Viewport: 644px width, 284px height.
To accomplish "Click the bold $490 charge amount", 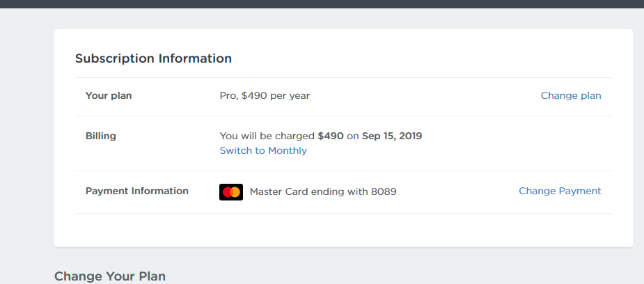I will coord(331,136).
